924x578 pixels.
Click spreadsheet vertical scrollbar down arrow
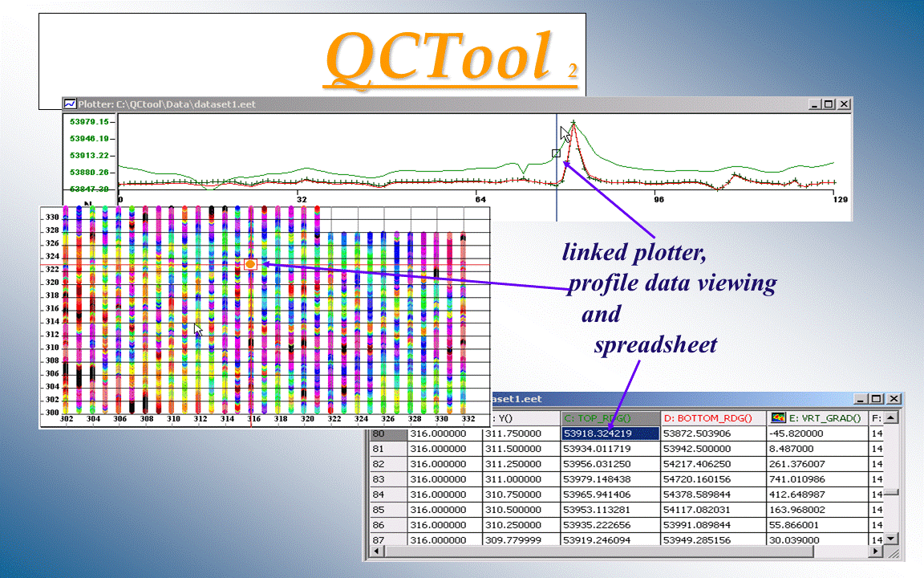tap(892, 538)
